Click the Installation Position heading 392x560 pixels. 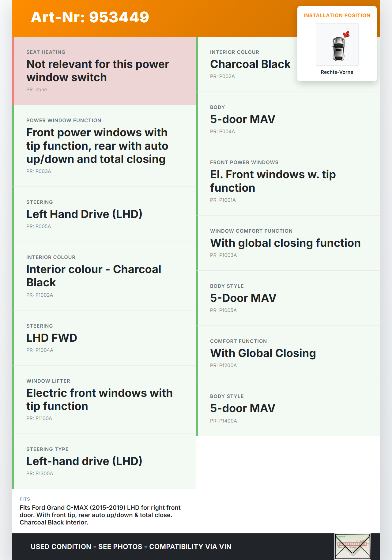click(337, 16)
